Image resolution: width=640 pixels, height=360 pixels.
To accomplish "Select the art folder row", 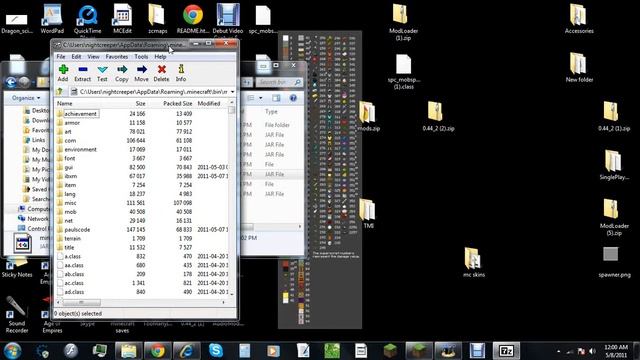I will coord(142,131).
